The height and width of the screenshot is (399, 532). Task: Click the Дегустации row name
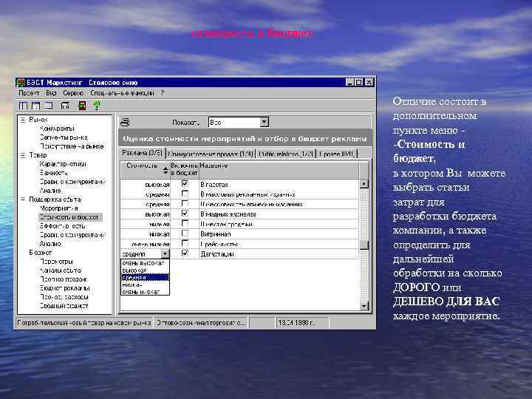click(x=217, y=254)
